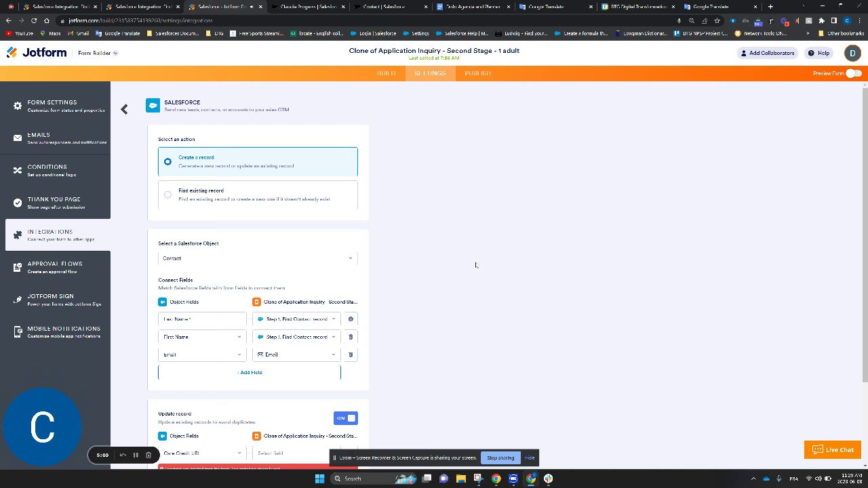Click the page vertical scrollbar
The height and width of the screenshot is (488, 868).
point(865,234)
